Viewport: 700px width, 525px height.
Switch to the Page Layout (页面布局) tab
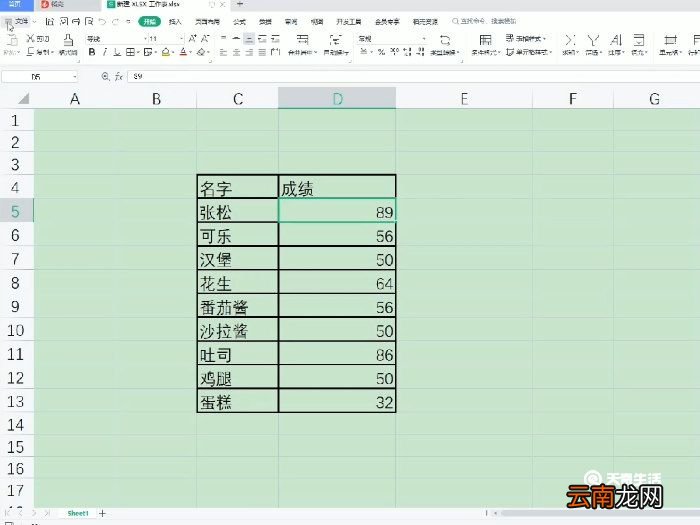click(x=207, y=21)
